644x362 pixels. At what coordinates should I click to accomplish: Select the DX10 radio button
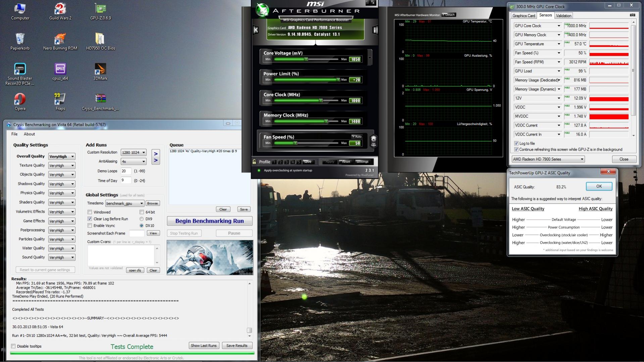[x=142, y=225]
